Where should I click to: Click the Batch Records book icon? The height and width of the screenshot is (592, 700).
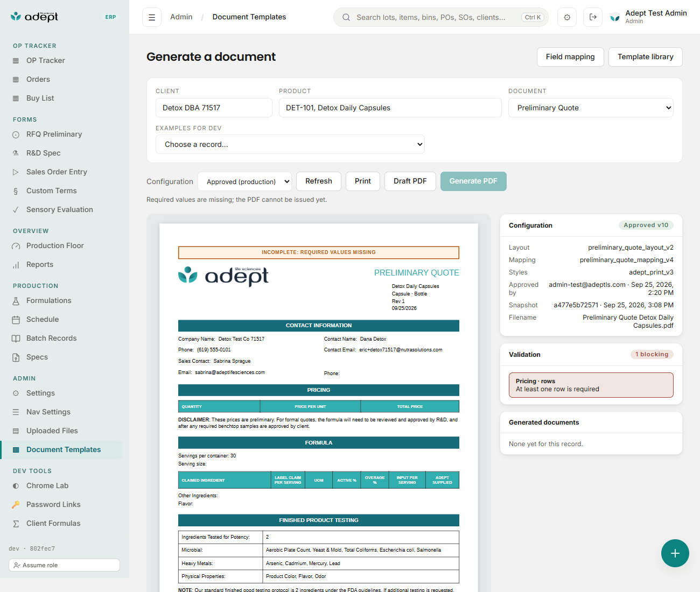coord(16,339)
